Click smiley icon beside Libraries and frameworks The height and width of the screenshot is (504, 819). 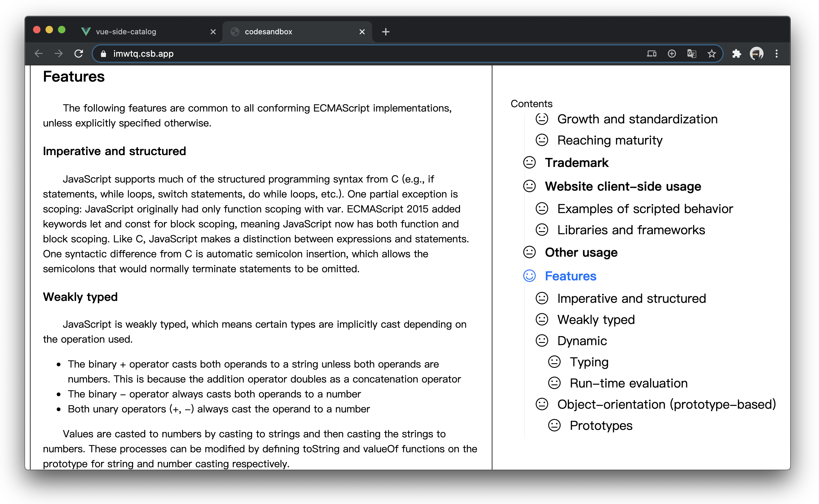pyautogui.click(x=542, y=230)
